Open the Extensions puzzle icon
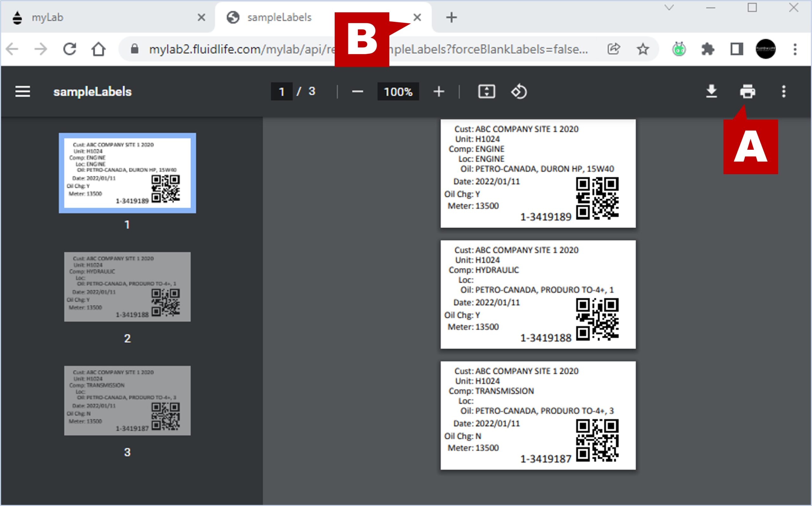 708,49
